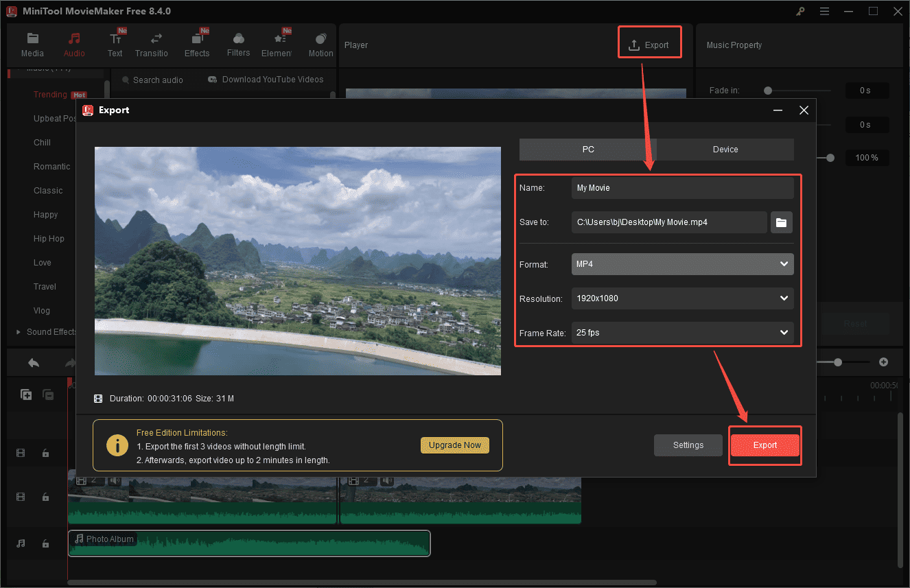This screenshot has width=910, height=588.
Task: Lock the first video track
Action: (45, 453)
